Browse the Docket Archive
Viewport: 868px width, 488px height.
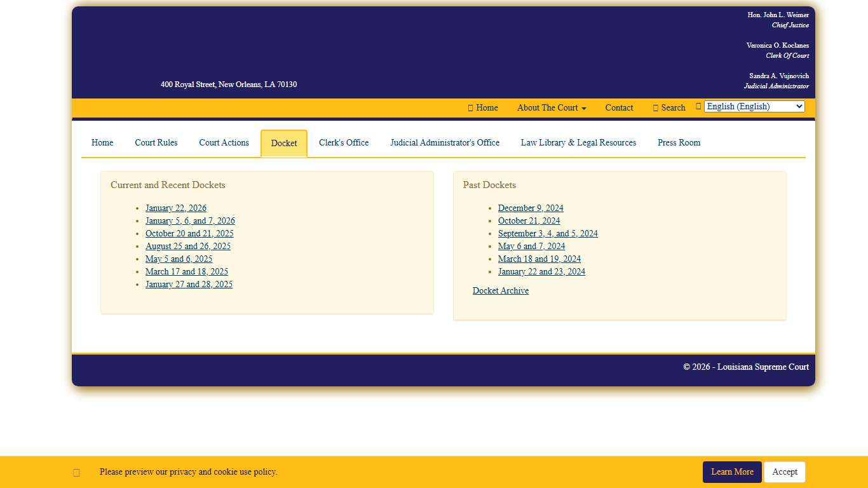(x=501, y=290)
